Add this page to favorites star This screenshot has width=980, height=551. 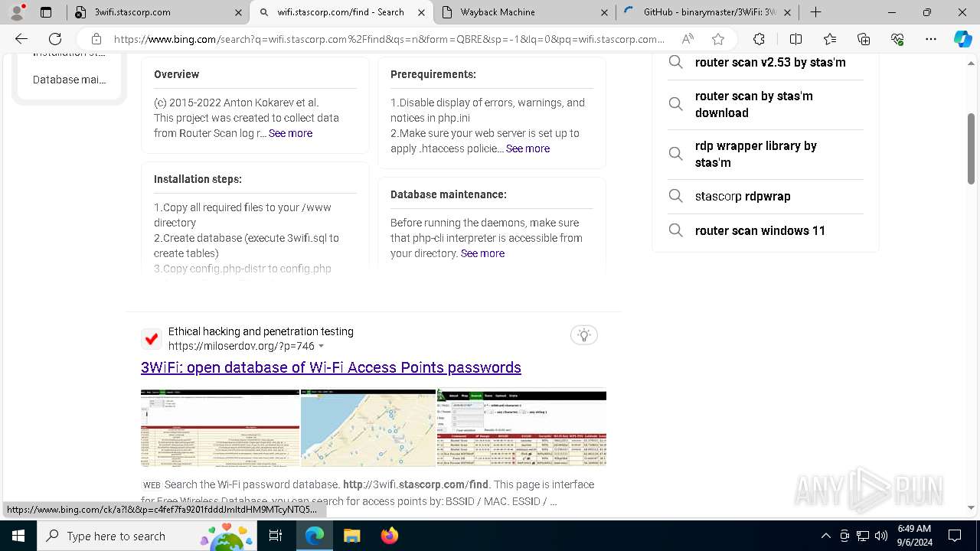tap(718, 39)
